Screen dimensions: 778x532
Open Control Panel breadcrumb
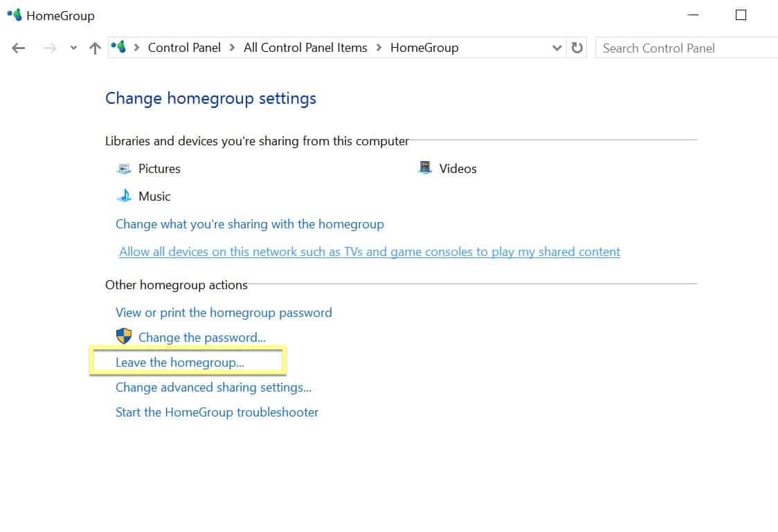184,48
